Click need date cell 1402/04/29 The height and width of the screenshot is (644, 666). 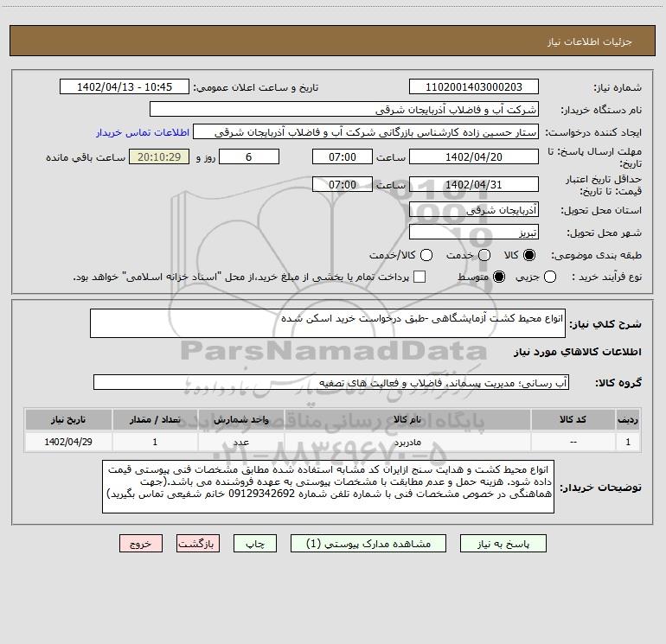(68, 442)
